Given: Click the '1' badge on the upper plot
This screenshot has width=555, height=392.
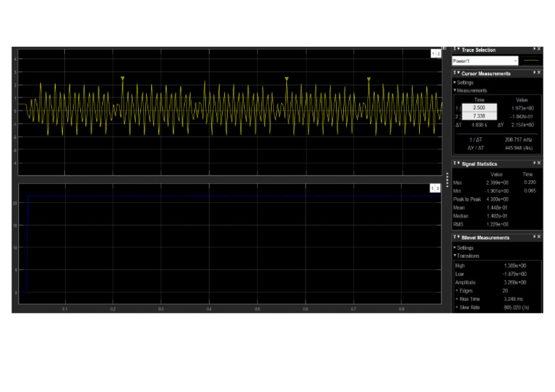Looking at the screenshot, I should tap(434, 53).
